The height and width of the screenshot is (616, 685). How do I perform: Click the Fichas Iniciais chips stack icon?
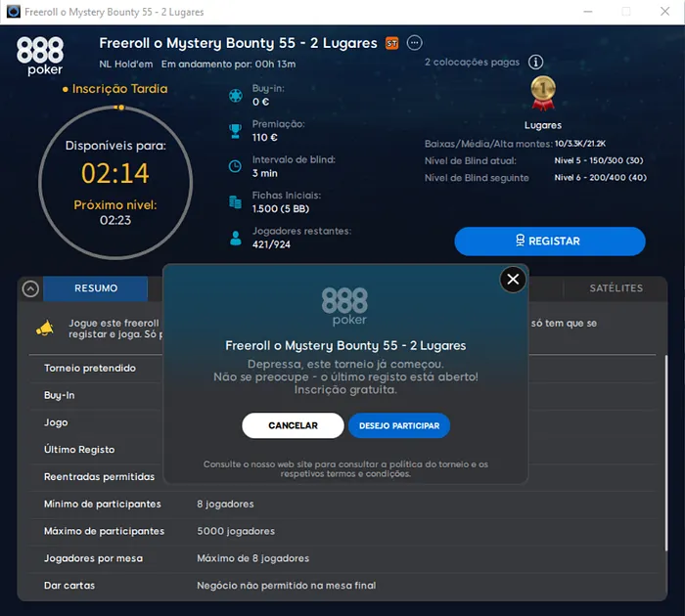[236, 201]
